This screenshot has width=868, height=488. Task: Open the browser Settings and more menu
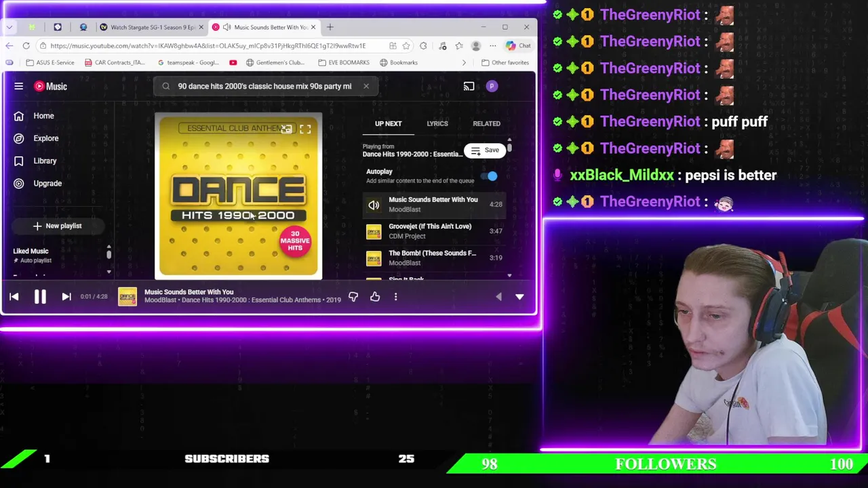493,45
